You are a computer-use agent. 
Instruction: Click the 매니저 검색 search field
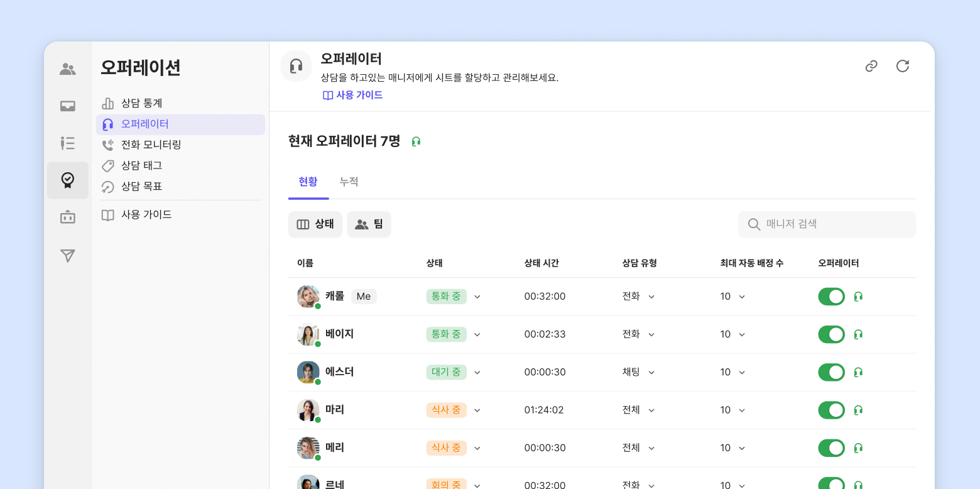(x=827, y=224)
